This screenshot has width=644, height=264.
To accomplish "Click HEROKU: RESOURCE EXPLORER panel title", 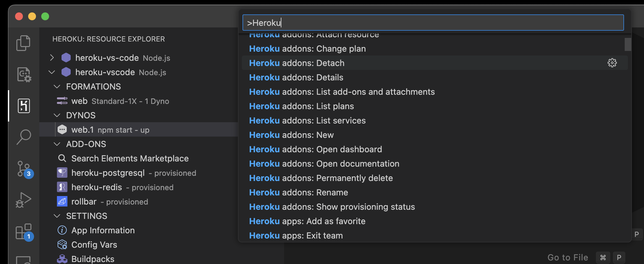I will 109,39.
